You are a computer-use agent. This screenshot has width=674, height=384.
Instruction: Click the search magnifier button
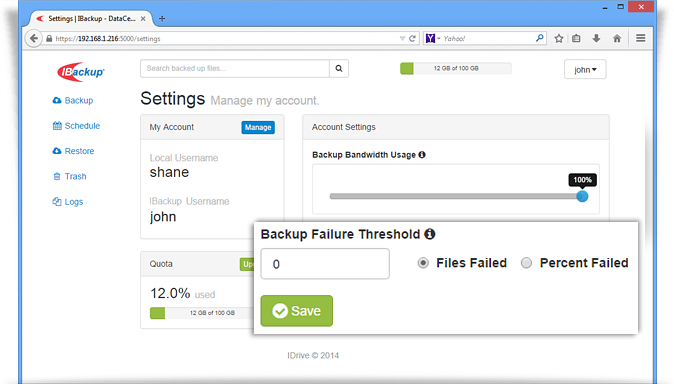339,68
